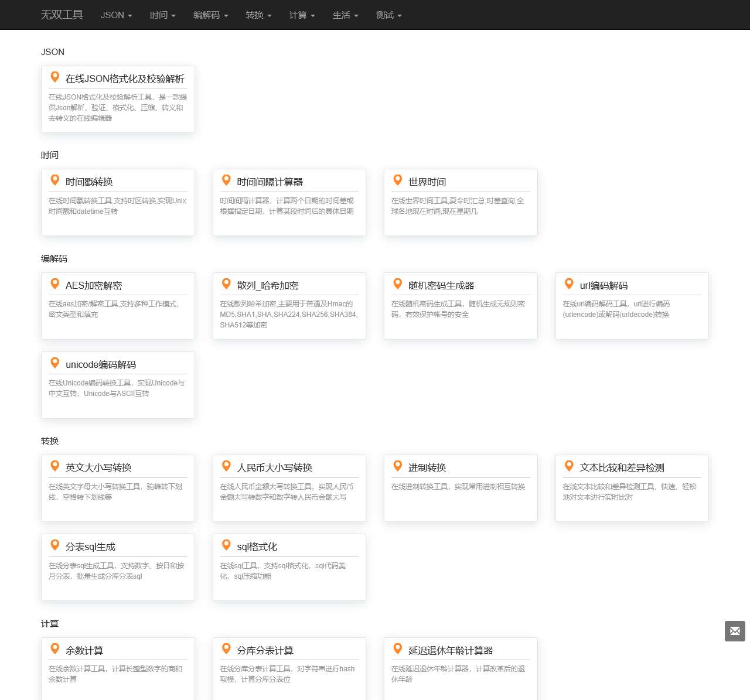Click the floating mail envelope icon
Viewport: 750px width, 700px height.
pos(735,631)
